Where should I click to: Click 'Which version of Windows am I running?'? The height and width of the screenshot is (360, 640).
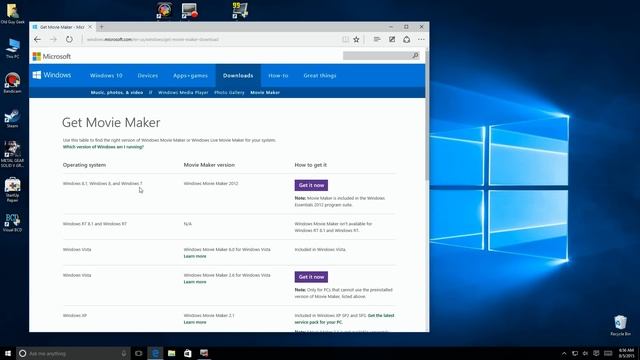[x=103, y=147]
